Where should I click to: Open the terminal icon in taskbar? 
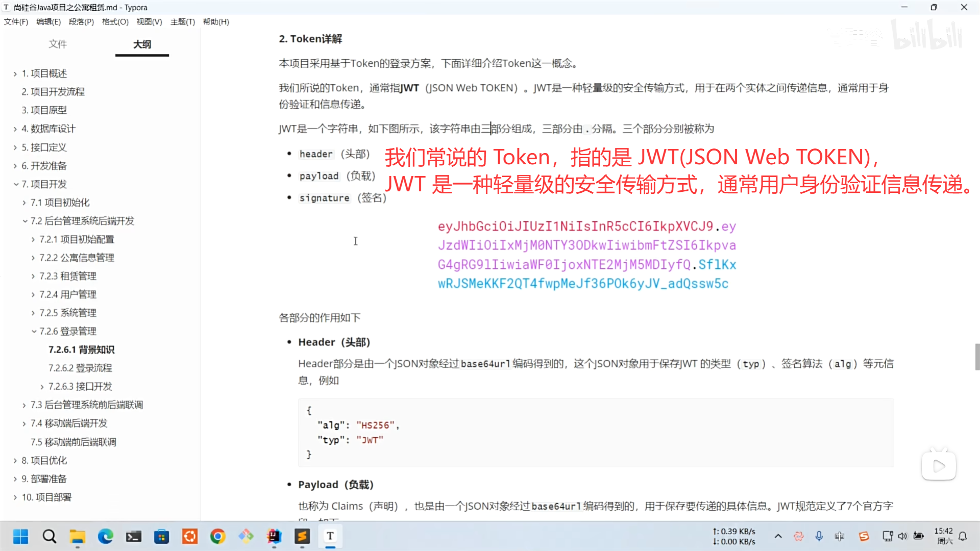134,536
